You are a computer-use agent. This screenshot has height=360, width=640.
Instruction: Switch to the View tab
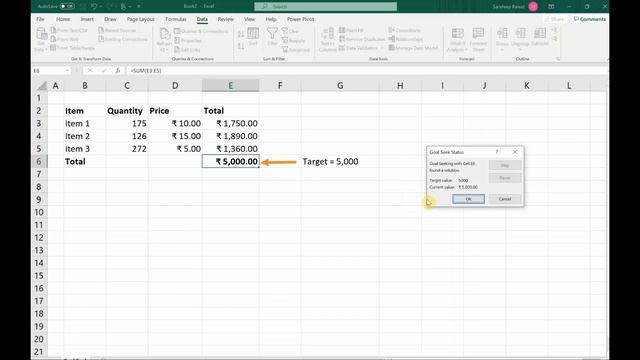tap(249, 19)
